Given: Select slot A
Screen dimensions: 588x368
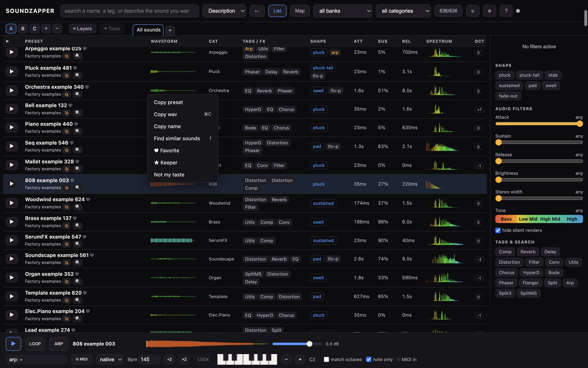Looking at the screenshot, I should 11,29.
